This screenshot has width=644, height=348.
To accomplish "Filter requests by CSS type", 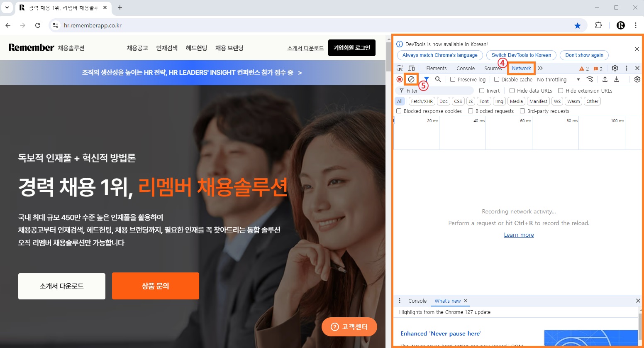I will 458,101.
